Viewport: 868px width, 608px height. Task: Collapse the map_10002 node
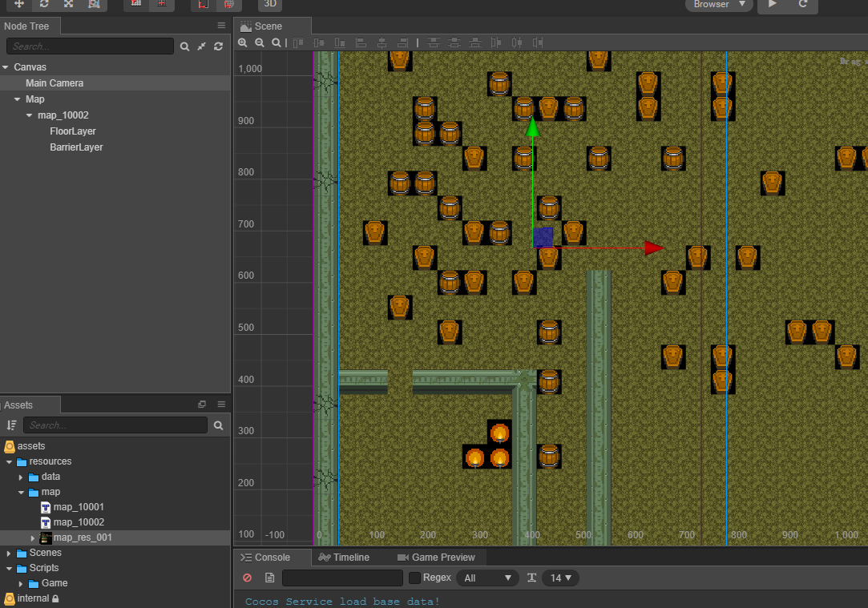click(x=30, y=115)
